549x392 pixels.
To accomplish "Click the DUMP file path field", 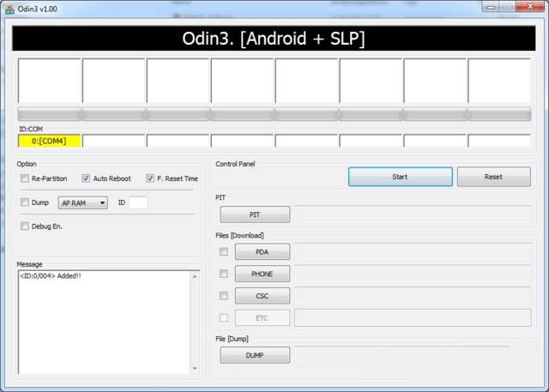I will 413,355.
